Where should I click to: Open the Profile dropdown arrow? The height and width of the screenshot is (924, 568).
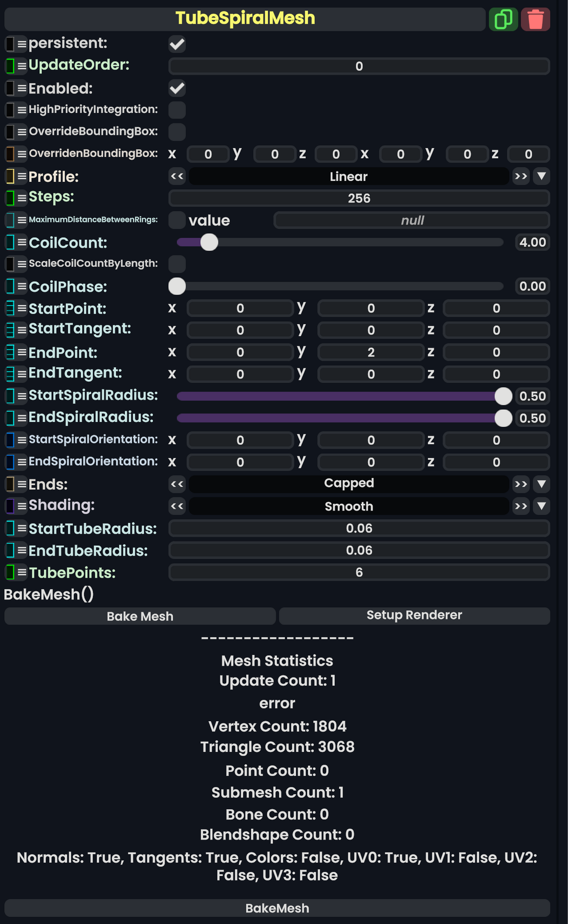541,176
